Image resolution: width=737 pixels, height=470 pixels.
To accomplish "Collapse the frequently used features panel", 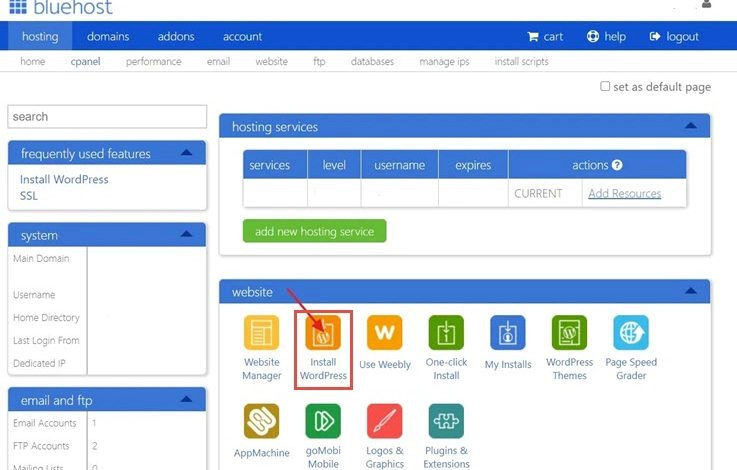I will tap(186, 152).
